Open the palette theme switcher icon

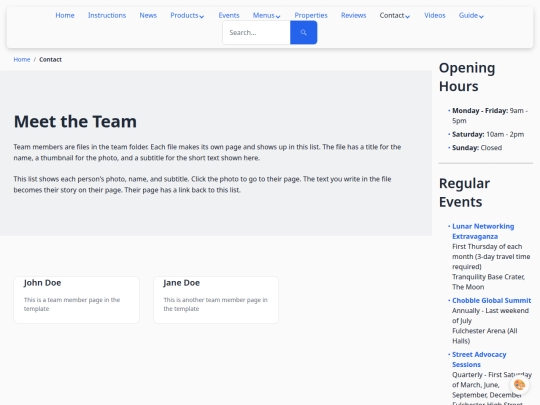tap(519, 385)
